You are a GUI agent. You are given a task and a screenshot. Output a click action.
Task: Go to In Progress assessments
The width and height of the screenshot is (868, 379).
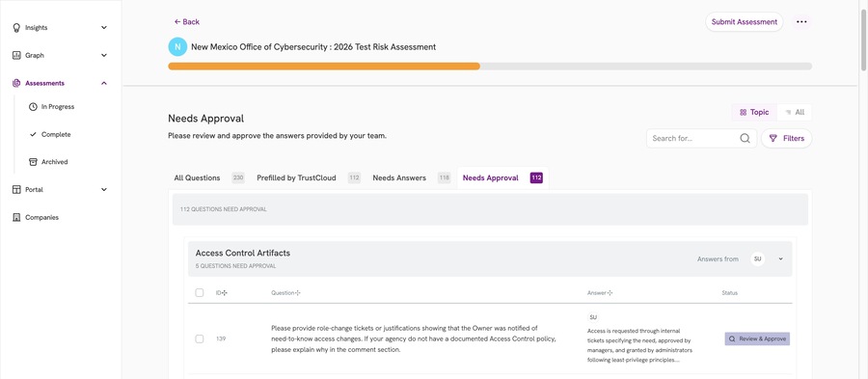[58, 107]
